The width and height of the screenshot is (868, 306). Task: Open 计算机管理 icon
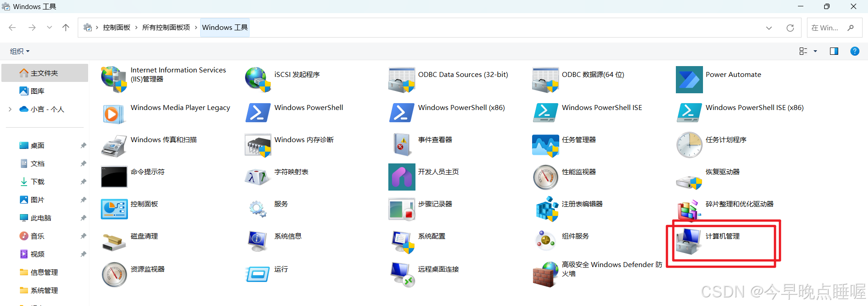coord(689,241)
